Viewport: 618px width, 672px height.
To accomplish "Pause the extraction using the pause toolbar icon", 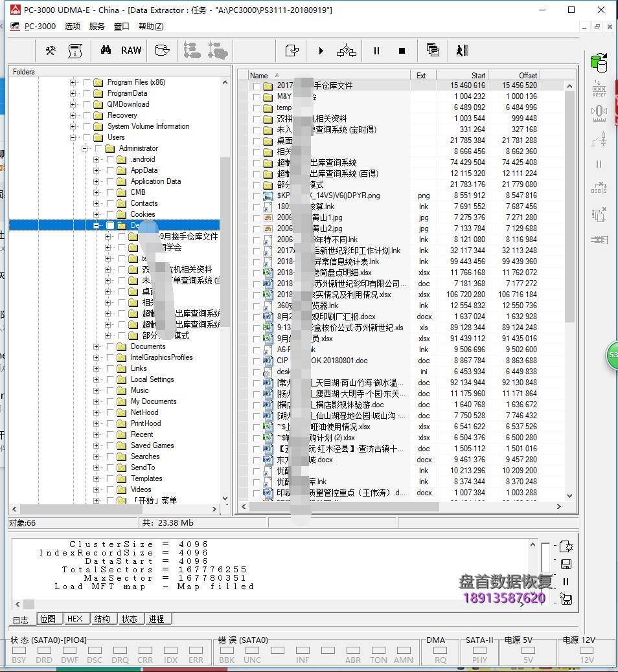I will 376,50.
